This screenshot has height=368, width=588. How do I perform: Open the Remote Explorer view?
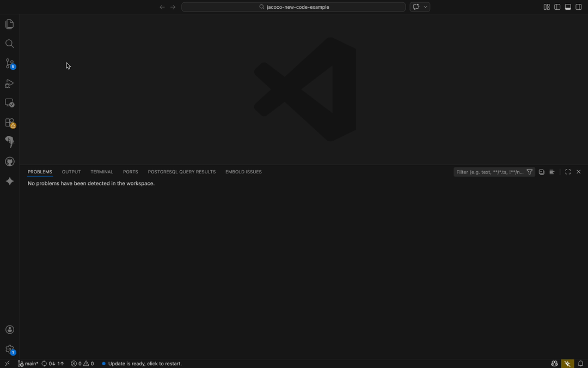[9, 102]
